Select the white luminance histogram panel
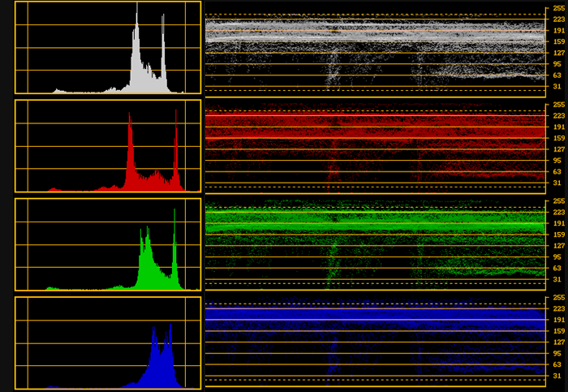This screenshot has width=568, height=392. click(108, 47)
